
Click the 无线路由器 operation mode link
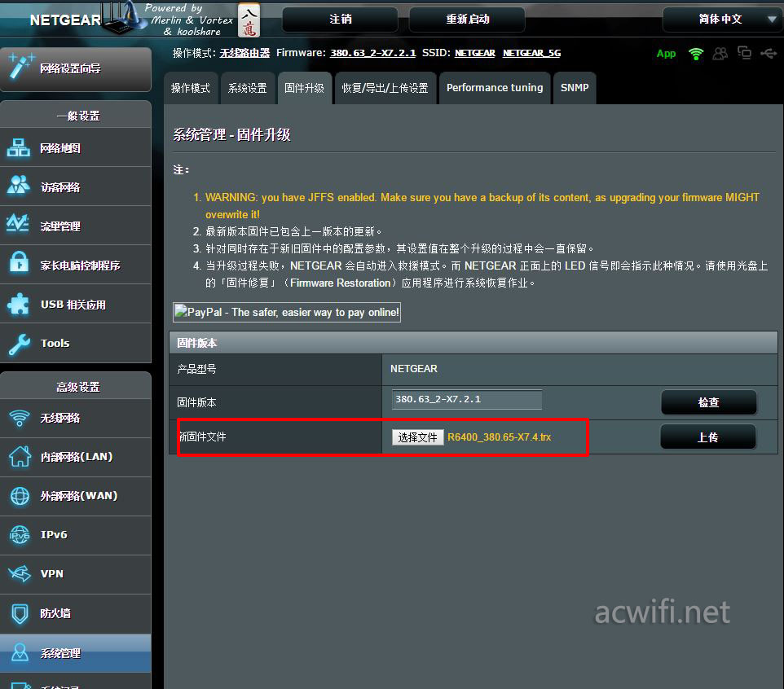click(244, 53)
